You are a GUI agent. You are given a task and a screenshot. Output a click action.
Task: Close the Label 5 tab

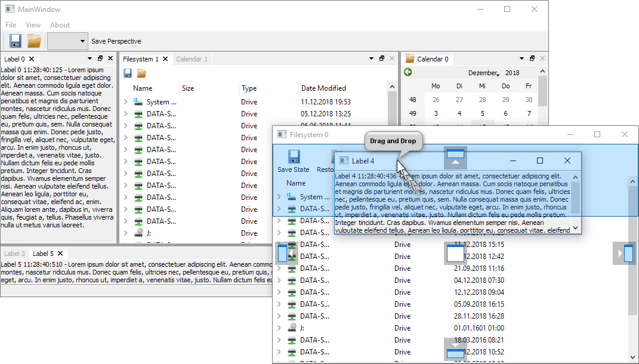click(x=60, y=253)
